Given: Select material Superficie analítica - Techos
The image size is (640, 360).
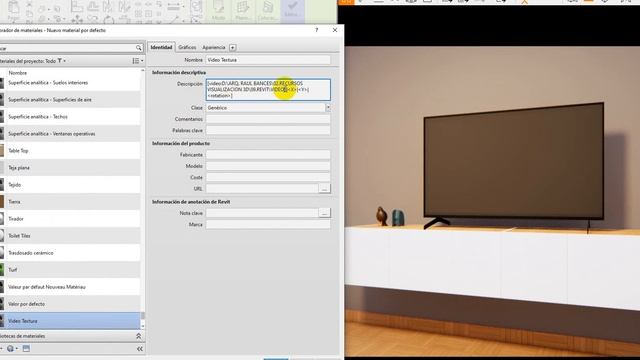Looking at the screenshot, I should [70, 117].
